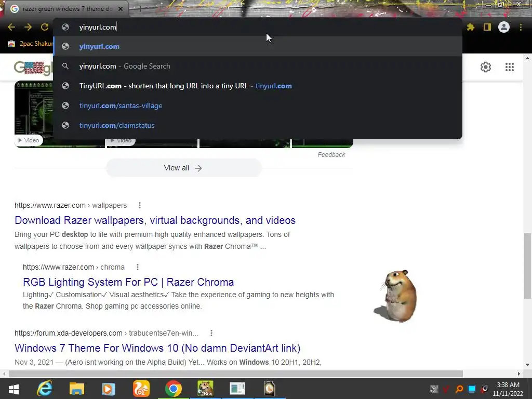Switch to Chrome in the taskbar

click(174, 389)
